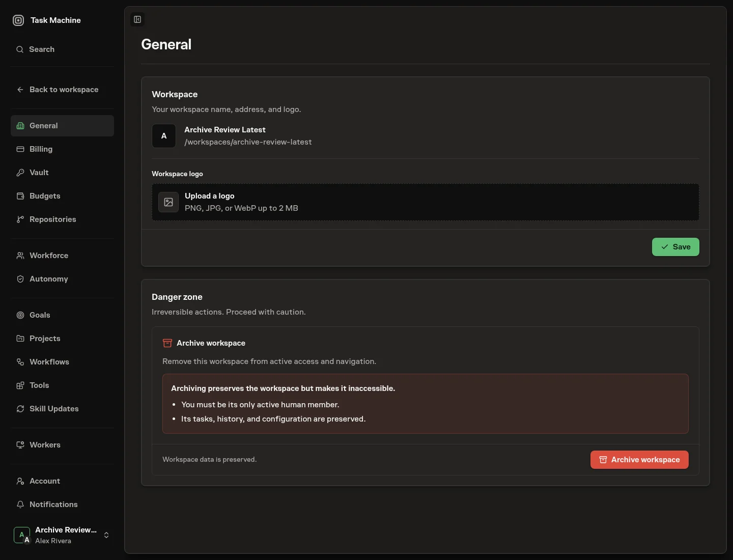Collapse the sidebar with the panel toggle icon

click(x=137, y=19)
